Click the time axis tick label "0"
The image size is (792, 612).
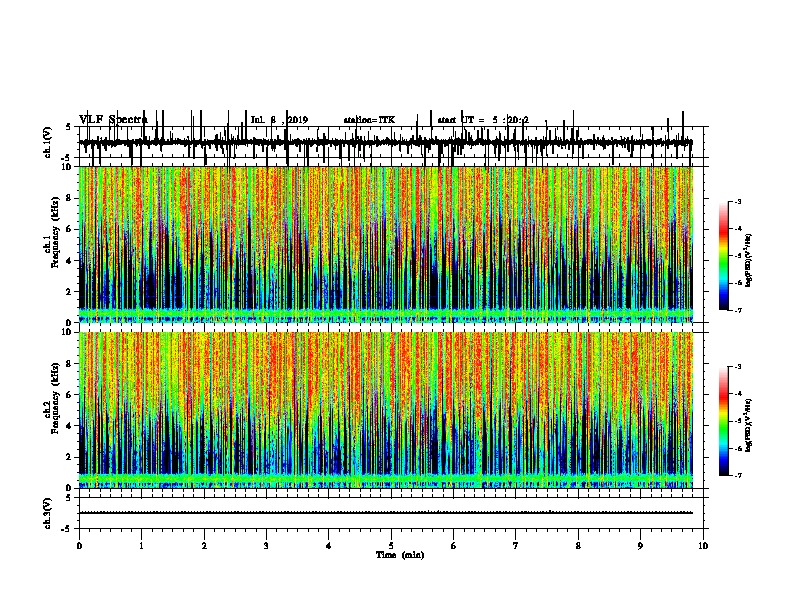pos(79,546)
